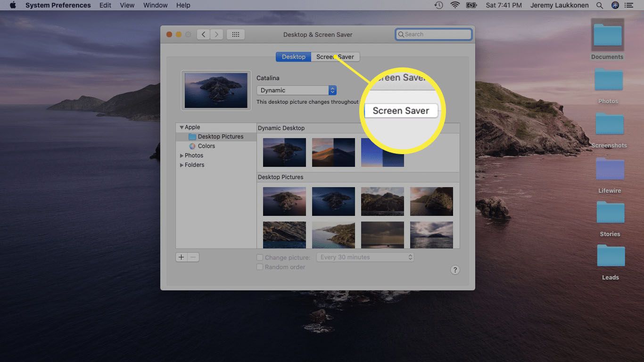Open the help question mark button

coord(455,270)
